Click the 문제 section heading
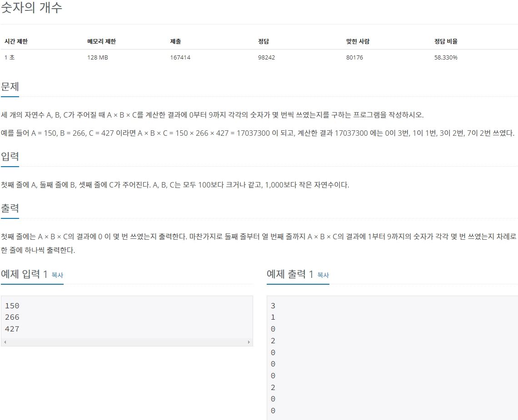This screenshot has height=420, width=518. (x=10, y=87)
